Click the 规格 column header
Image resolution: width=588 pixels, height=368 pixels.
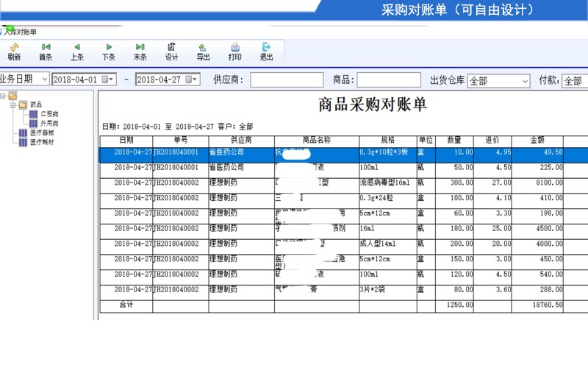tap(388, 141)
